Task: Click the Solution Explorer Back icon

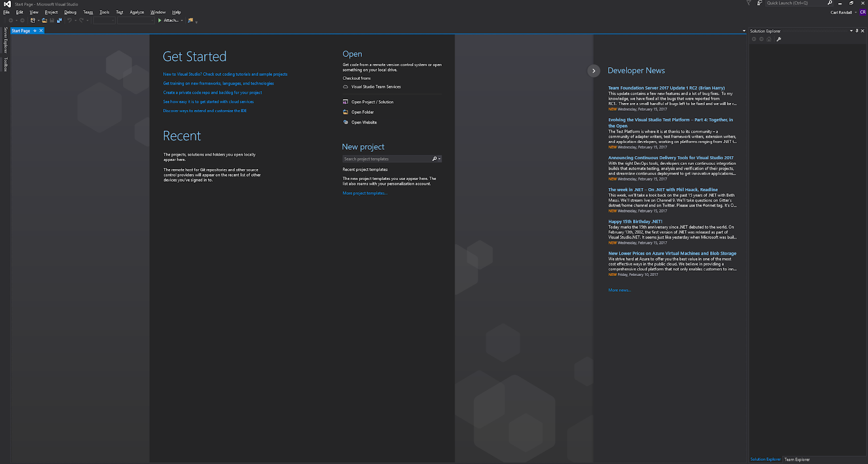Action: [x=754, y=39]
